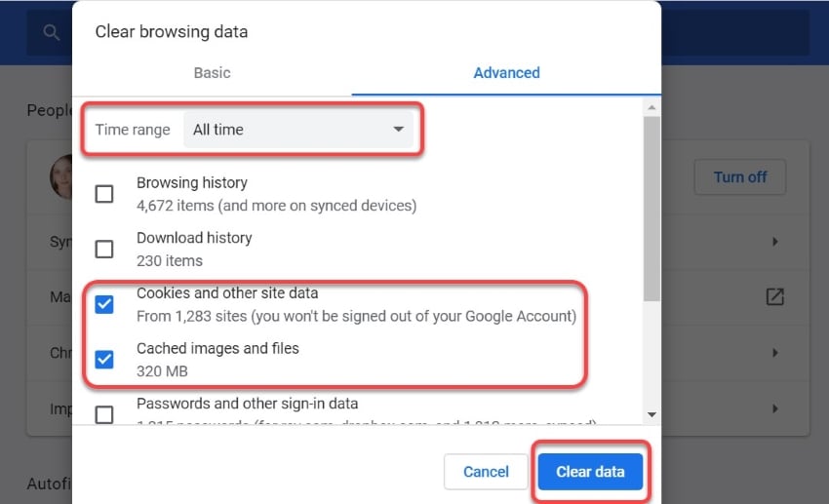Image resolution: width=829 pixels, height=504 pixels.
Task: Uncheck Cookies and other site data
Action: [x=104, y=304]
